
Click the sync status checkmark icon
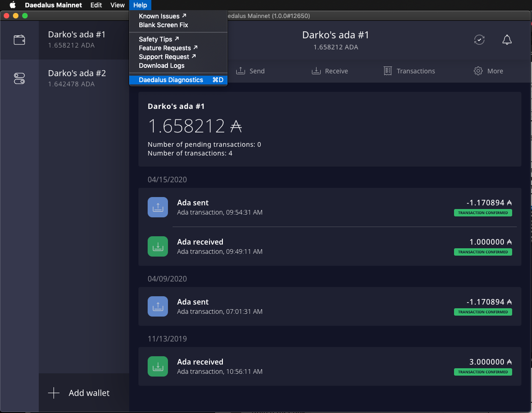click(x=479, y=40)
